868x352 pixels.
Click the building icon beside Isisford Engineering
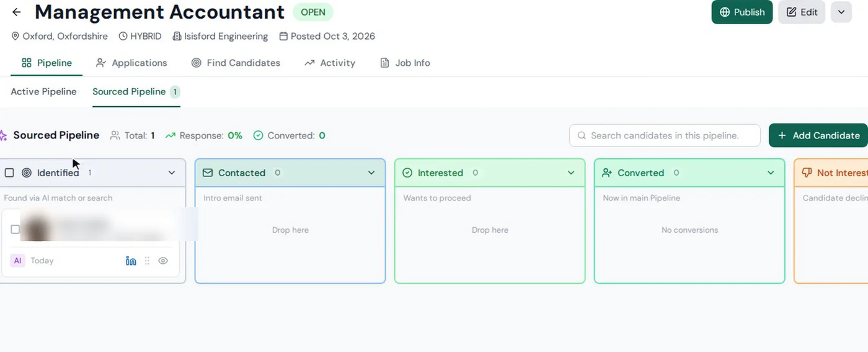point(177,37)
